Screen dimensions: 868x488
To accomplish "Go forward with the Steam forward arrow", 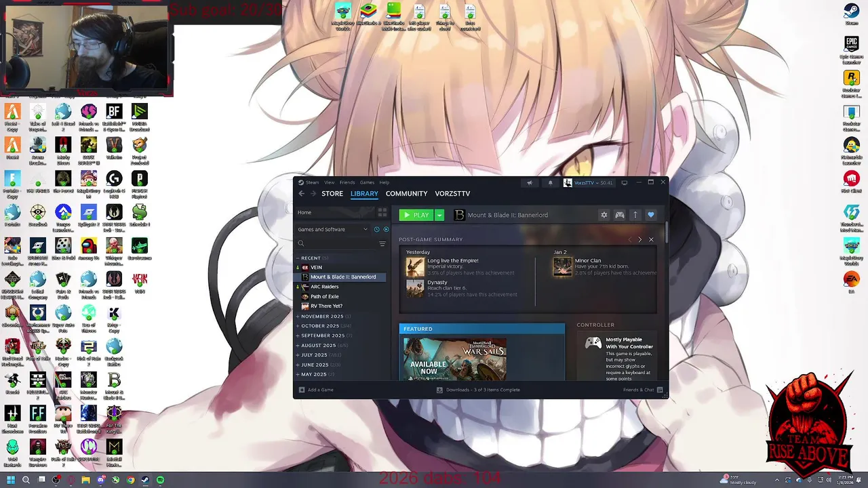I will (x=313, y=194).
